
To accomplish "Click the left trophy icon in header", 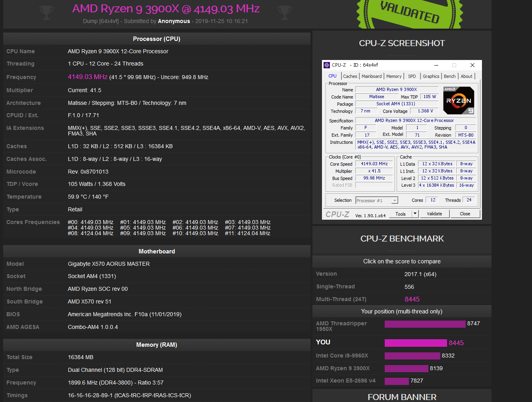I will (x=46, y=12).
